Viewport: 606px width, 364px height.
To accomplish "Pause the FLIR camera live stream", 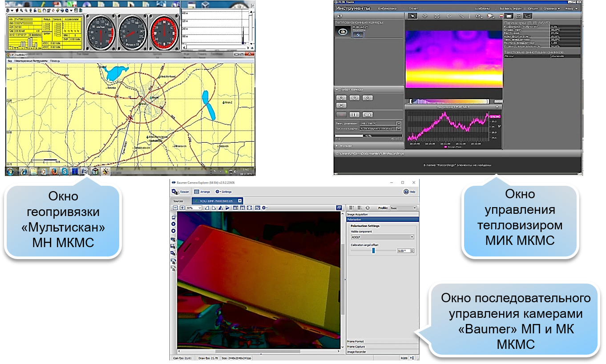I will pos(354,115).
